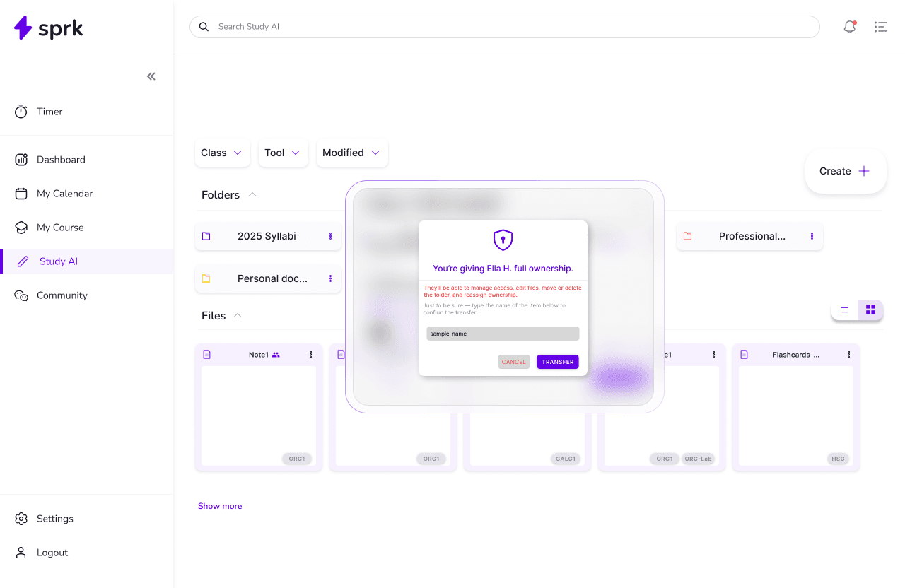The width and height of the screenshot is (905, 588).
Task: Collapse the Folders section
Action: click(252, 194)
